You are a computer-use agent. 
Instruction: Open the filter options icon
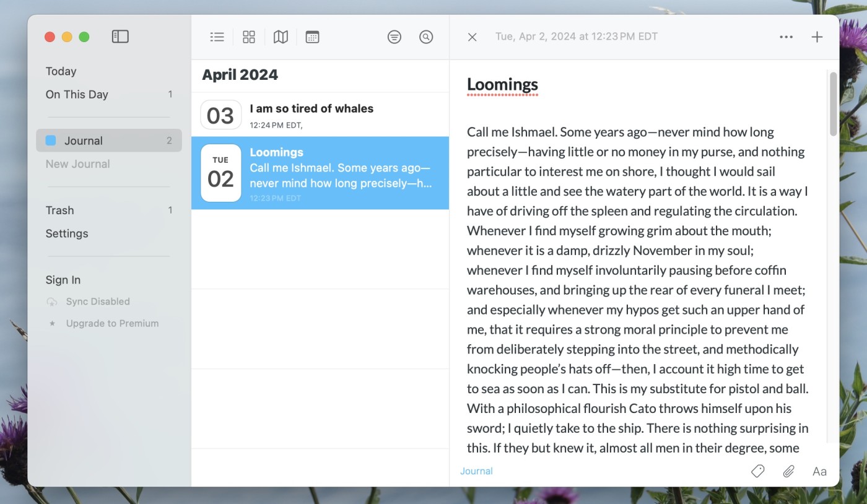[394, 37]
